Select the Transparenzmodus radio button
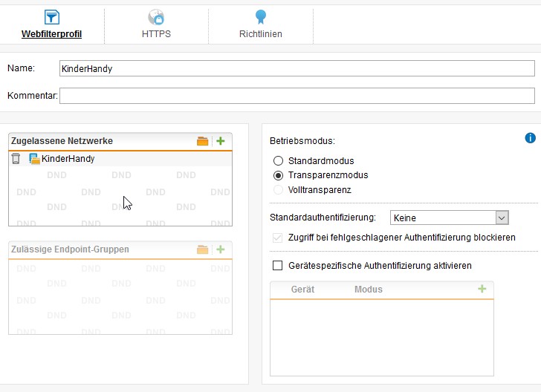This screenshot has width=541, height=392. 278,175
